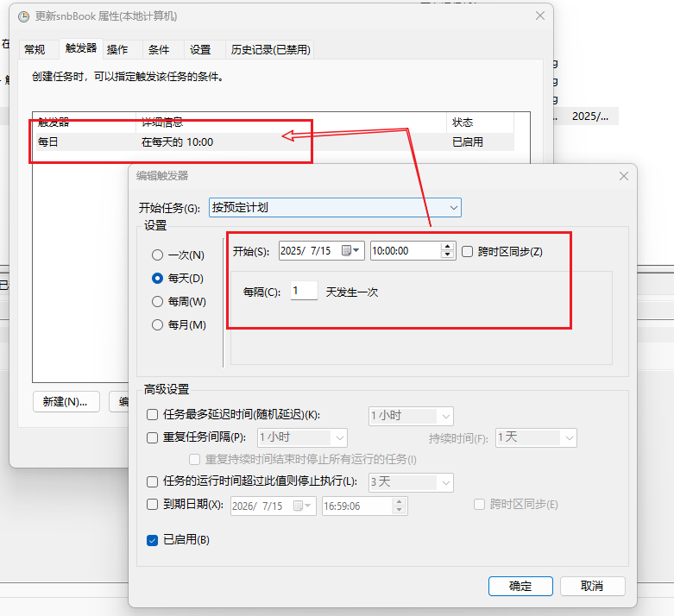This screenshot has width=674, height=616.
Task: Open the 1 小时 random delay dropdown
Action: pos(444,416)
